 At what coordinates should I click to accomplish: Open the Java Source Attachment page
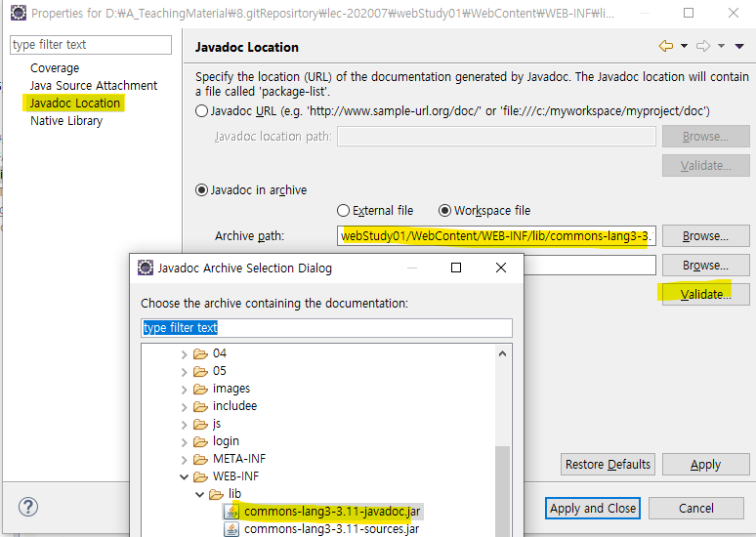click(94, 85)
